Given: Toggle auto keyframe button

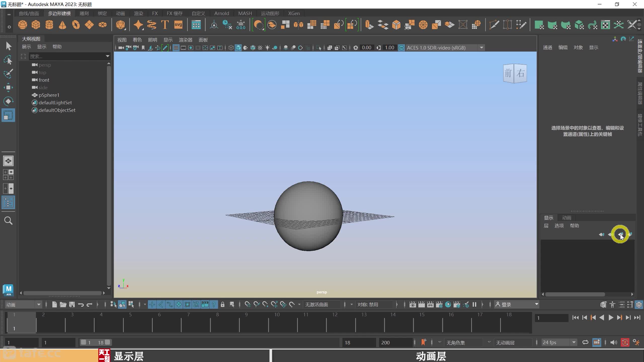Looking at the screenshot, I should tap(625, 342).
